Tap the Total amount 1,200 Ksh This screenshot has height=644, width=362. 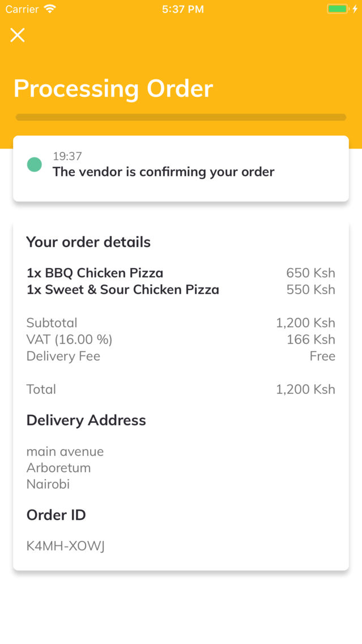305,389
